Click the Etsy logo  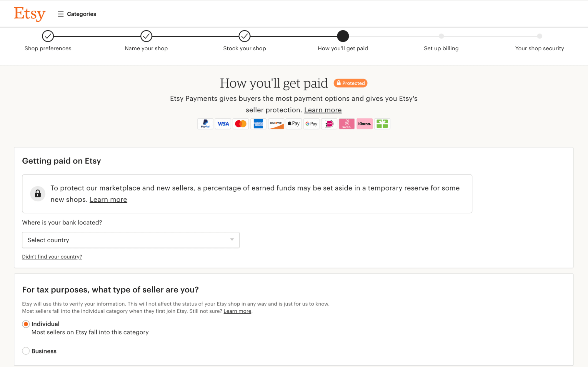tap(29, 14)
